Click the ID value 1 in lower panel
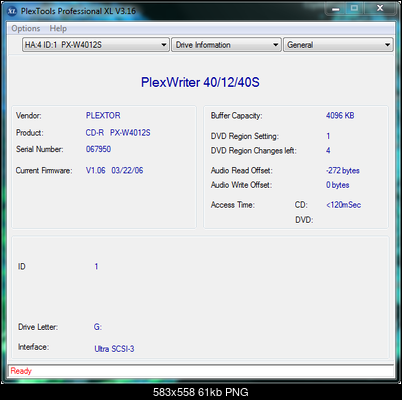The width and height of the screenshot is (402, 400). pos(96,266)
